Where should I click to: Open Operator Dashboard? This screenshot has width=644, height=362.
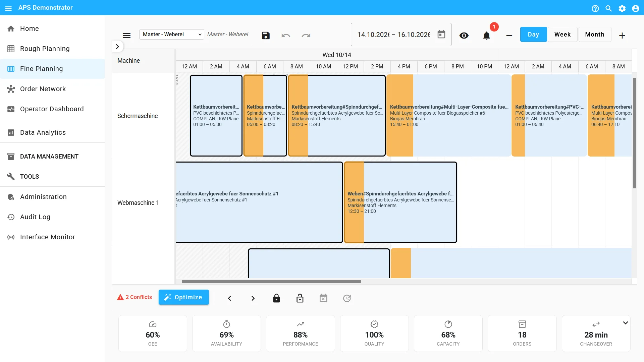pyautogui.click(x=52, y=109)
